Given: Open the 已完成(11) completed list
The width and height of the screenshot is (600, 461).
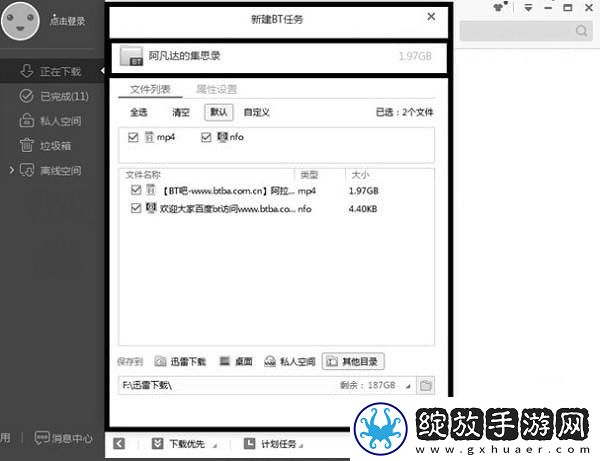Looking at the screenshot, I should 54,96.
